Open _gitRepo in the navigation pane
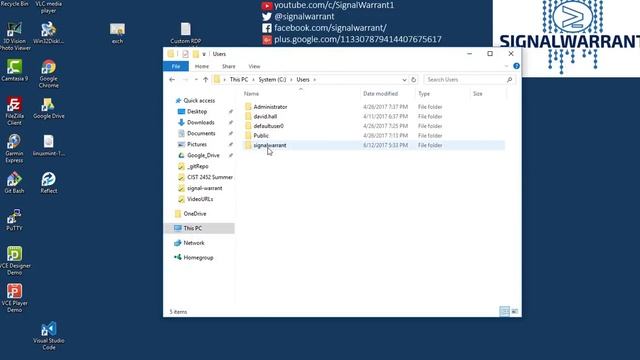Image resolution: width=640 pixels, height=360 pixels. (198, 167)
